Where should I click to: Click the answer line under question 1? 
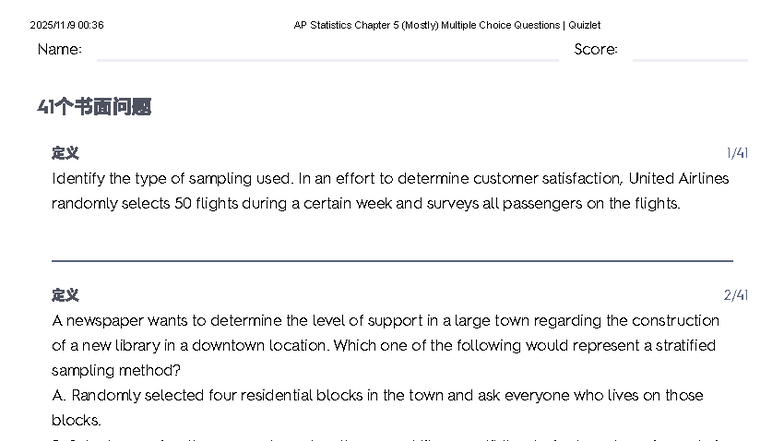point(392,260)
